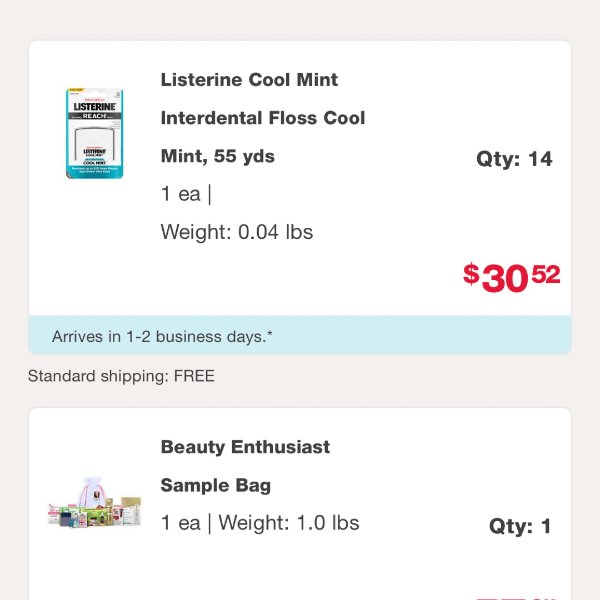Open the Beauty Enthusiast Sample Bag image

95,502
